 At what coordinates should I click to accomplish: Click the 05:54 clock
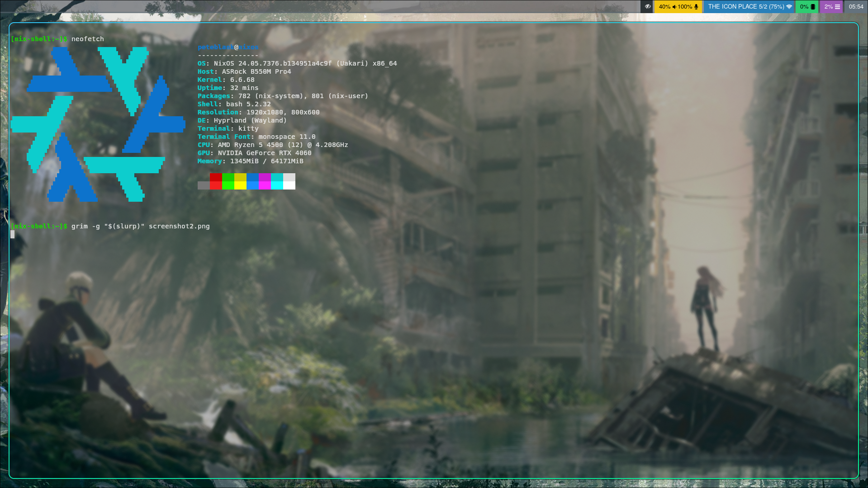(x=856, y=7)
